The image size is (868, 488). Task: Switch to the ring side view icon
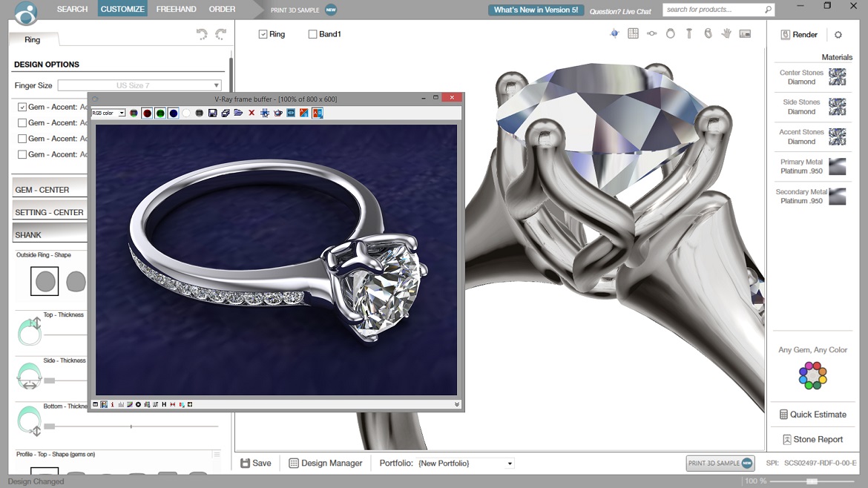[x=651, y=33]
